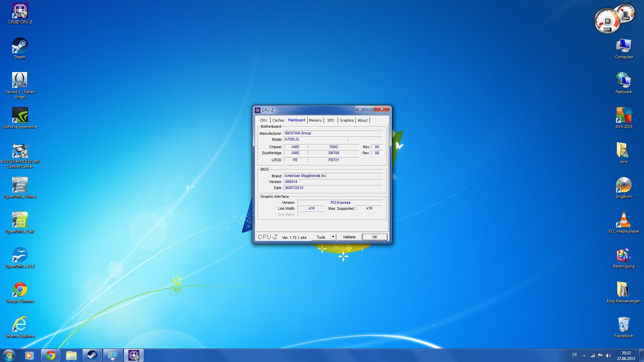Click the Validate button

coord(349,237)
